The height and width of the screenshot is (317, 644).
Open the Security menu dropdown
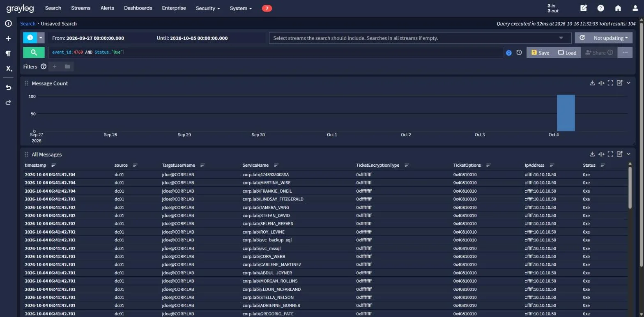(x=208, y=8)
